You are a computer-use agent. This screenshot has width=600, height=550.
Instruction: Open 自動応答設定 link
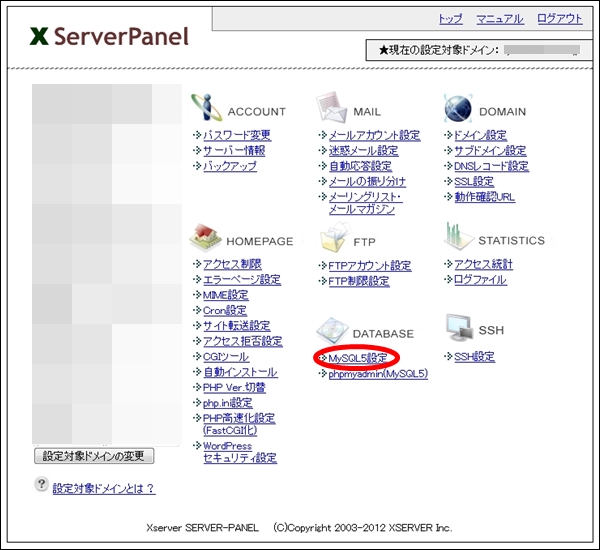[x=360, y=166]
